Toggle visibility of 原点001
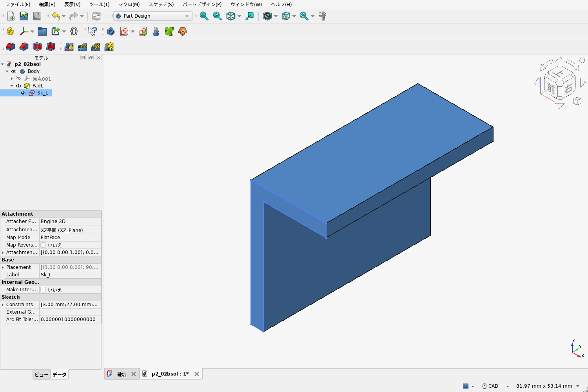The width and height of the screenshot is (588, 392). (18, 79)
